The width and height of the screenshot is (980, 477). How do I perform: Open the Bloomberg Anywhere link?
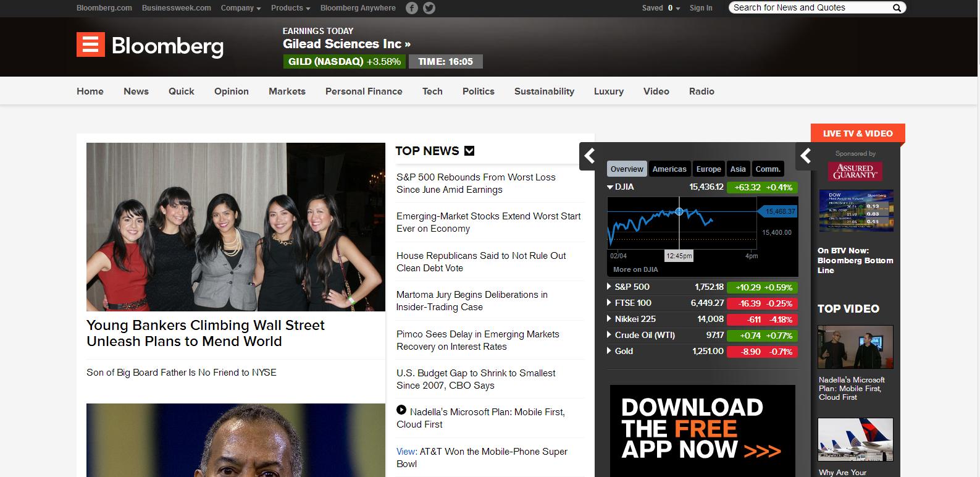[358, 8]
